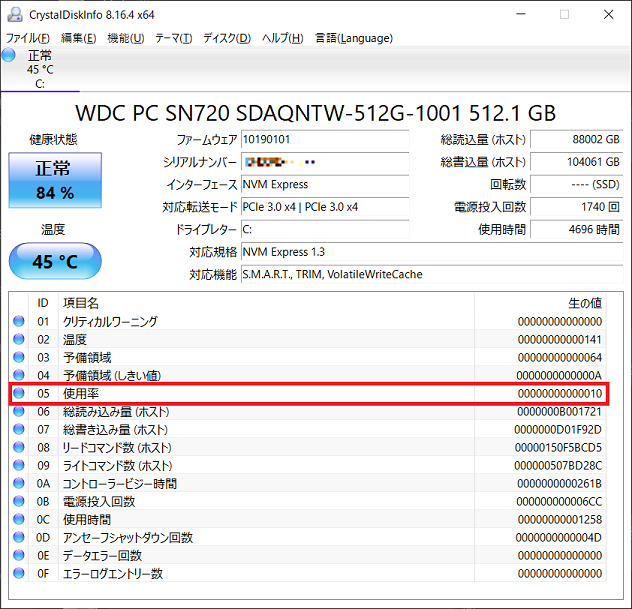Click the drive letter field C:
This screenshot has height=609, width=632.
325,230
